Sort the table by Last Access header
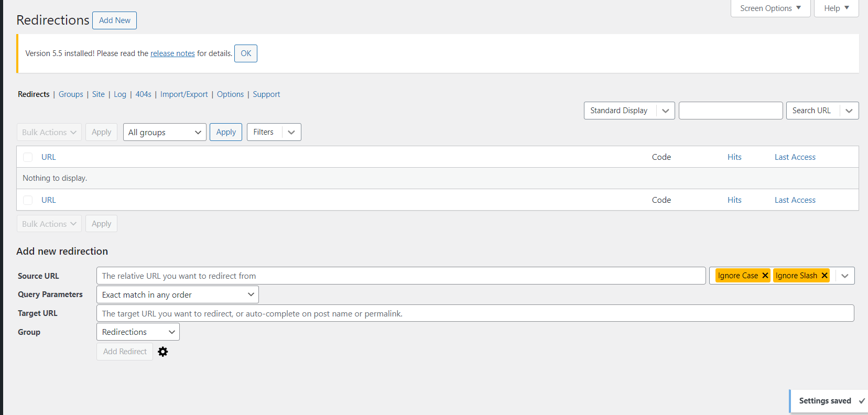 tap(795, 157)
